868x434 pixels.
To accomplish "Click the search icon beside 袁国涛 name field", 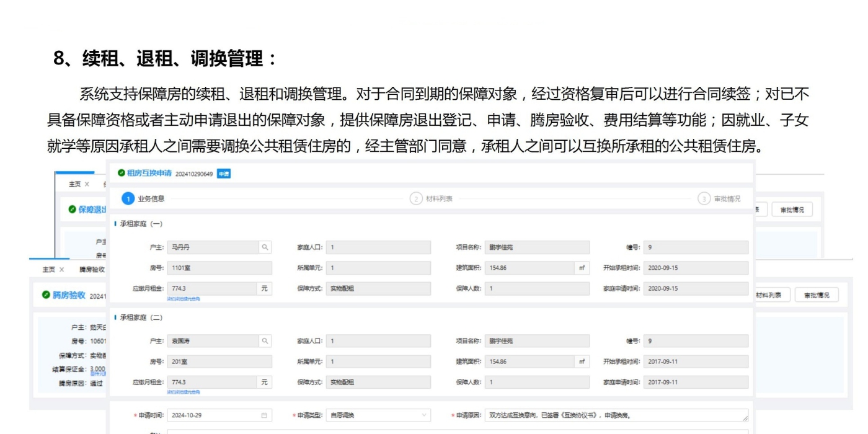I will (265, 340).
